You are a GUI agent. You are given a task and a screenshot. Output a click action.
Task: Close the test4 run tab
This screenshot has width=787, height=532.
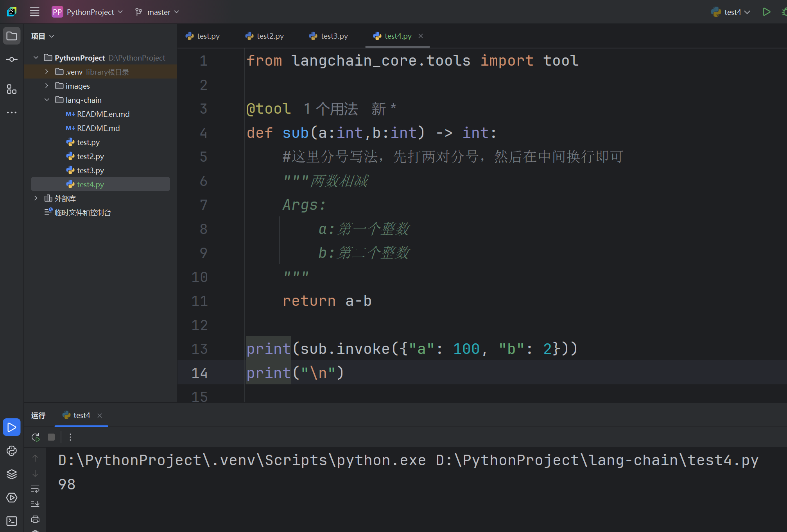coord(100,416)
